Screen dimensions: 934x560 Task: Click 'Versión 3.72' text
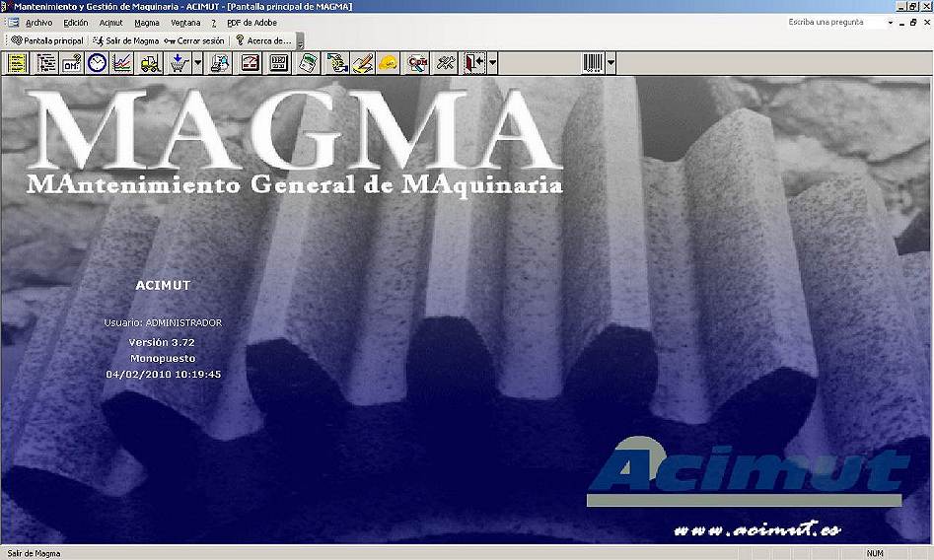pyautogui.click(x=162, y=342)
